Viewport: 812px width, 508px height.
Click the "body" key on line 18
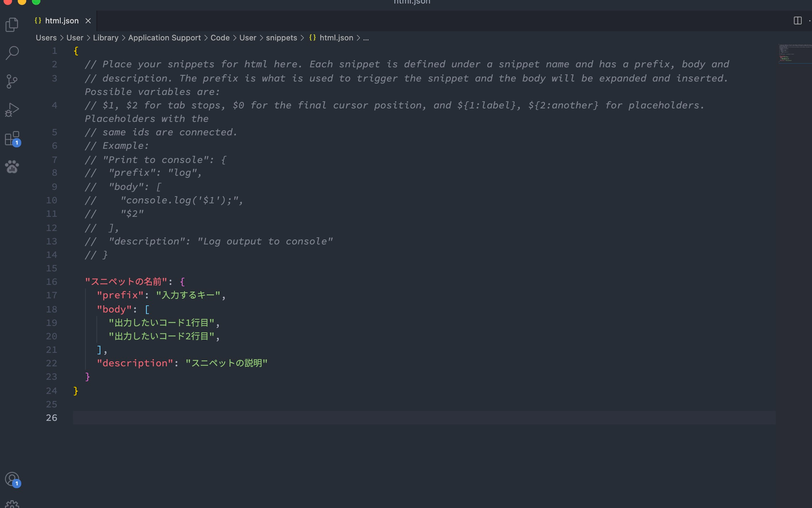(115, 309)
